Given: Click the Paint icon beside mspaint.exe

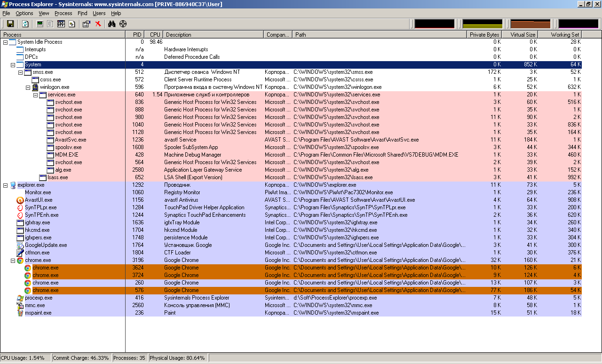Looking at the screenshot, I should click(x=20, y=313).
